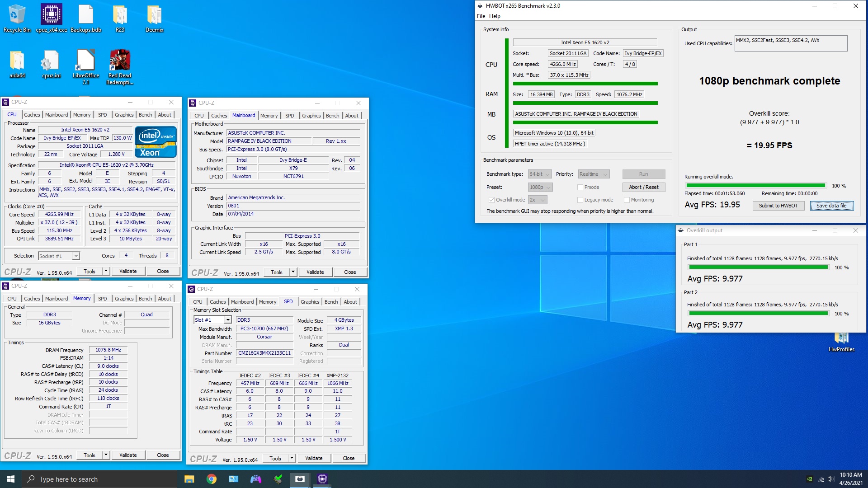Launch Red Dead Redemption shortcut
Screen dimensions: 868x488
pos(120,67)
